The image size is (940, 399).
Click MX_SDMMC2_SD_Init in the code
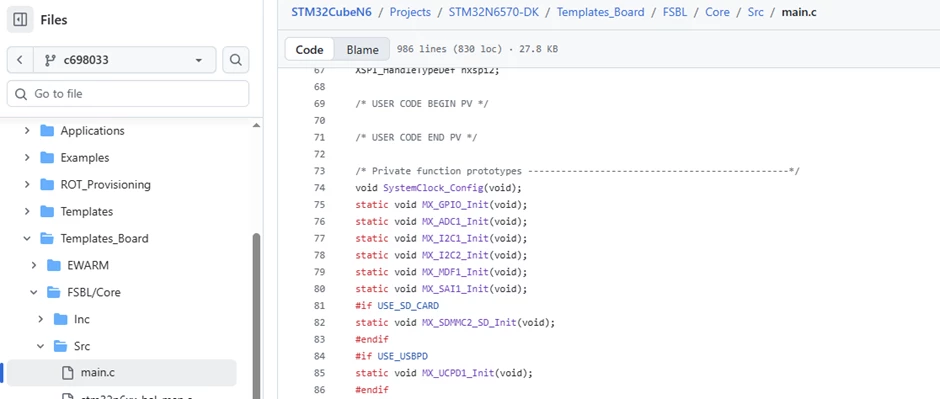tap(469, 322)
